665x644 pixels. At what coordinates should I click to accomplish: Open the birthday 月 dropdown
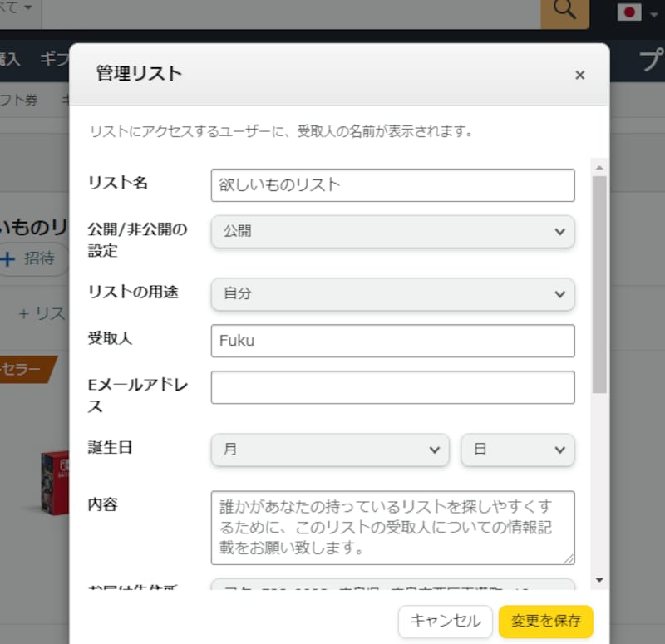point(330,449)
